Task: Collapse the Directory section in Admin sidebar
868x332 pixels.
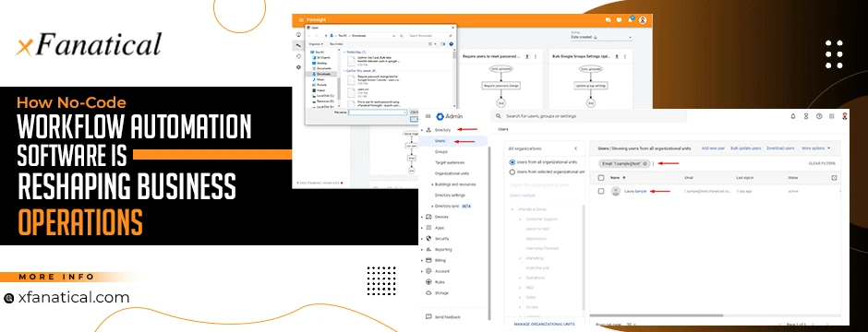Action: (422, 130)
